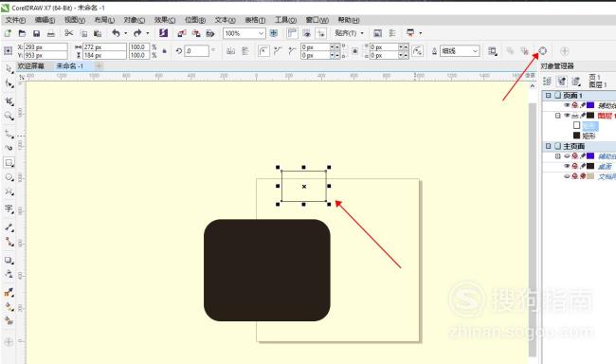Select the Pick tool in the toolbox
Image resolution: width=616 pixels, height=364 pixels.
[9, 68]
